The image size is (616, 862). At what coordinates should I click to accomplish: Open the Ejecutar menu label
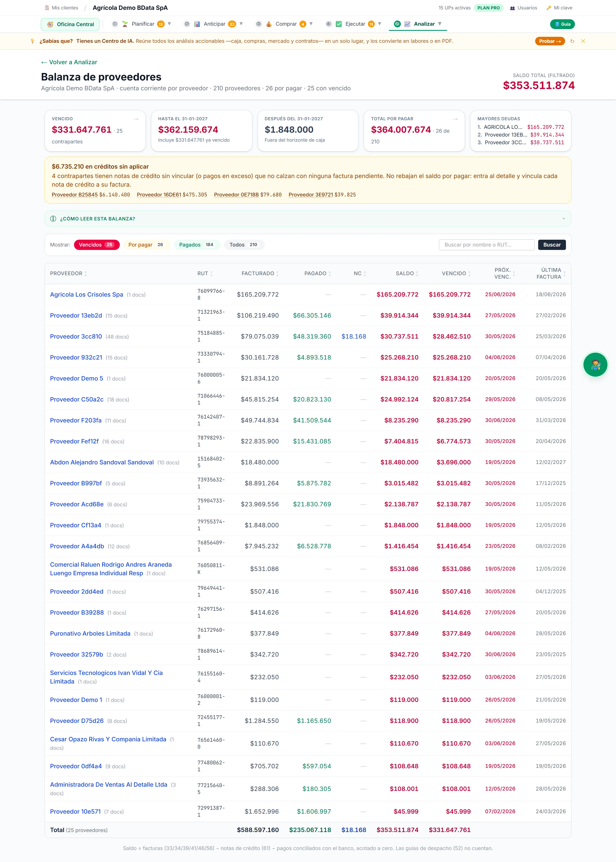[355, 24]
